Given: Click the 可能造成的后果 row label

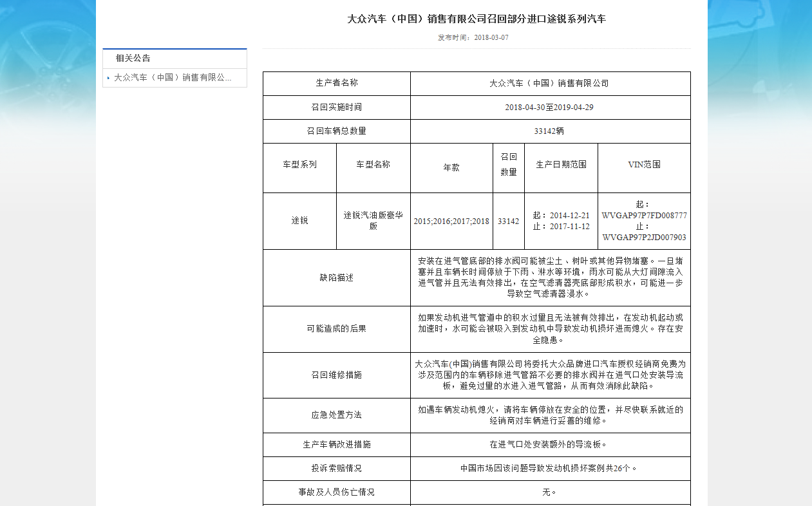Looking at the screenshot, I should (337, 328).
